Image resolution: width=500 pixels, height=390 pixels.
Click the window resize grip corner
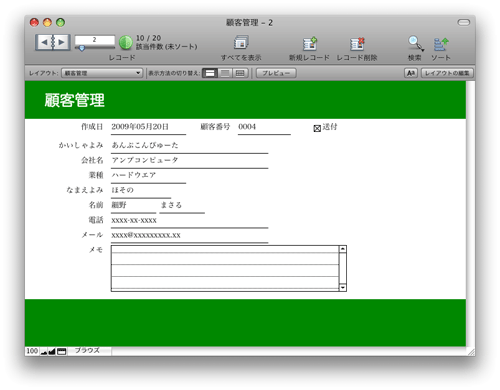(x=471, y=352)
